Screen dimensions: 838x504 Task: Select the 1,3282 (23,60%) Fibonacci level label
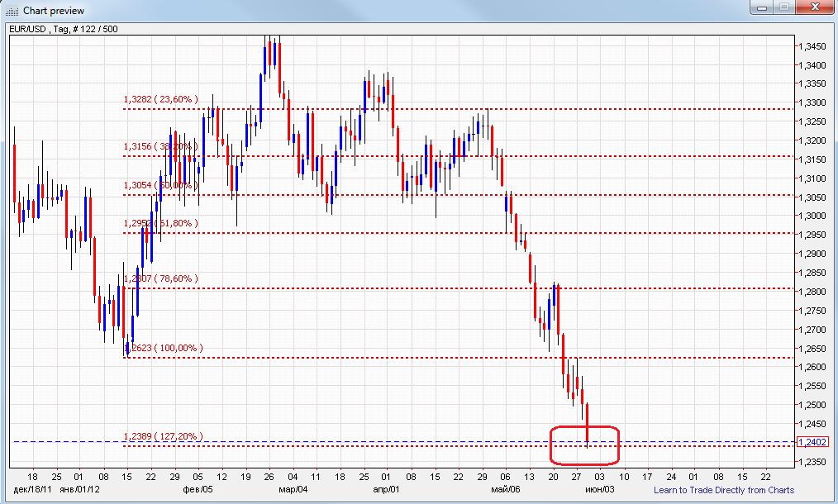[160, 98]
